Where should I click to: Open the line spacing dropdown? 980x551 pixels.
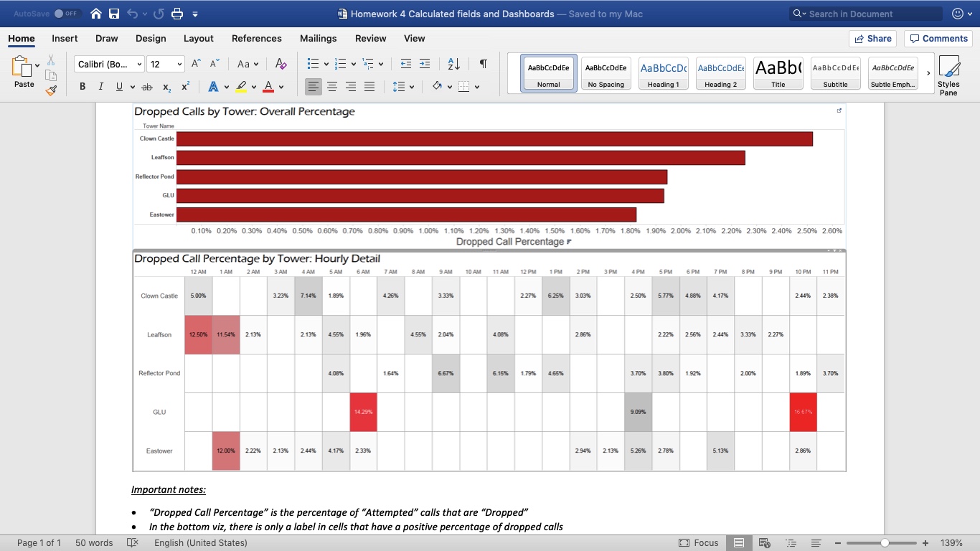pos(402,86)
